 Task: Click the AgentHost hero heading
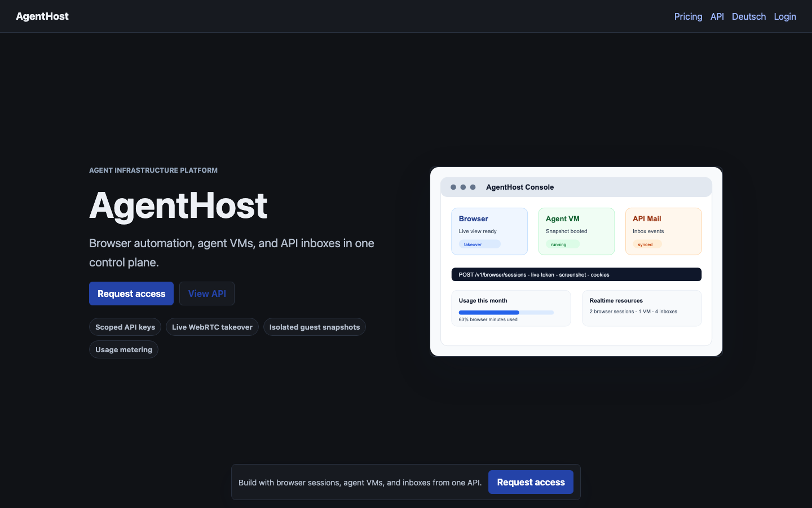pyautogui.click(x=178, y=205)
